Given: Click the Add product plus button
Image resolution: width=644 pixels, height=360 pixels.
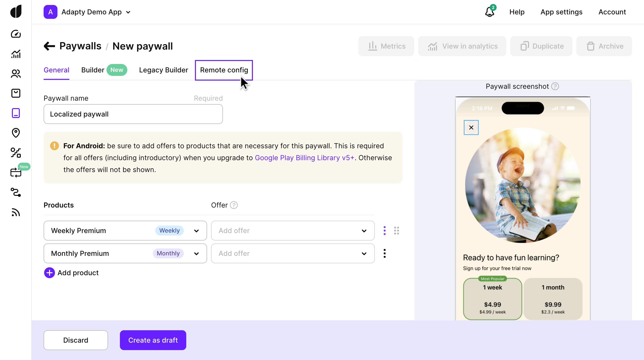Looking at the screenshot, I should [50, 273].
